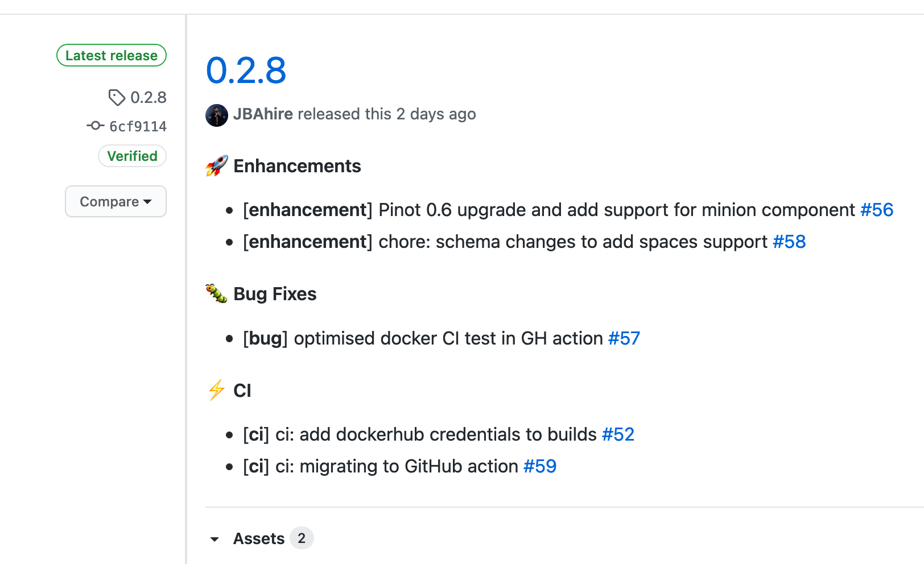The width and height of the screenshot is (924, 564).
Task: Open the Compare dropdown
Action: click(x=115, y=201)
